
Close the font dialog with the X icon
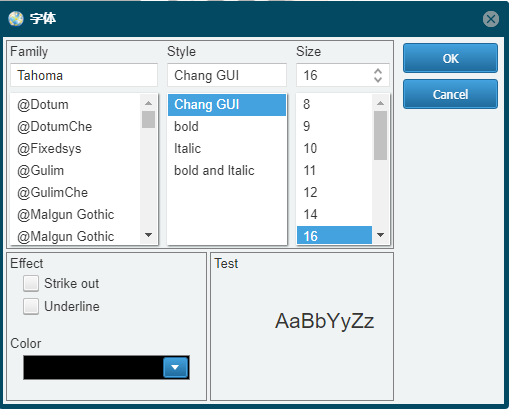(x=491, y=19)
